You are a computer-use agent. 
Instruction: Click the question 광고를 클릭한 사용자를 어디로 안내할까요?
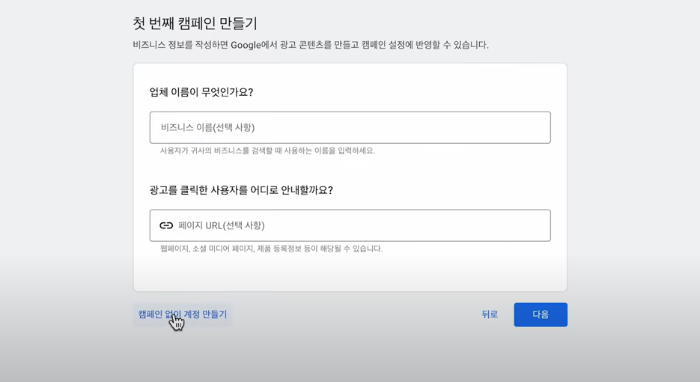[x=241, y=190]
